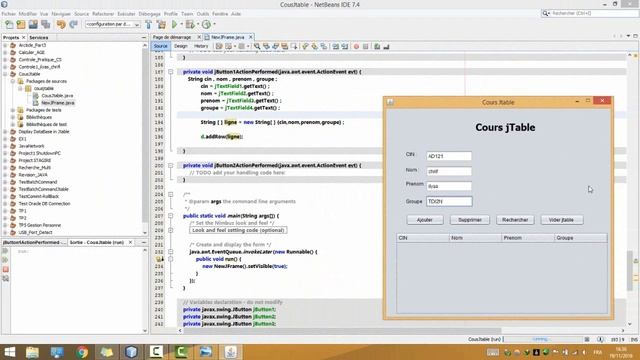This screenshot has width=640, height=360.
Task: Click the Save All toolbar icon
Action: [x=45, y=24]
